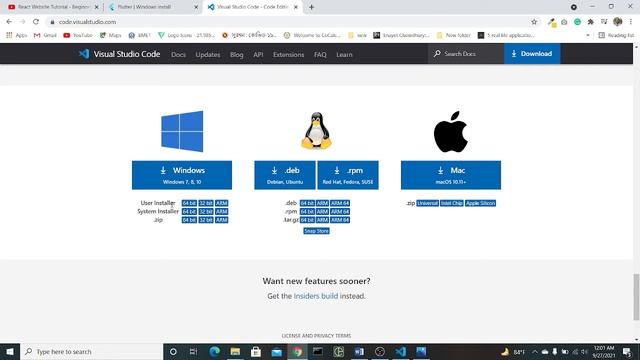Open the Windows Start menu
Viewport: 640px width, 360px height.
click(x=10, y=351)
